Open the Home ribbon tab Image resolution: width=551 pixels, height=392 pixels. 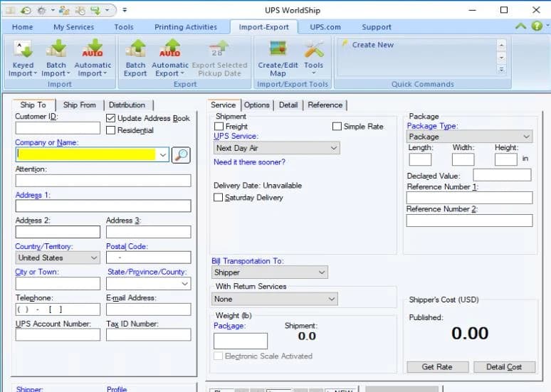(x=23, y=27)
